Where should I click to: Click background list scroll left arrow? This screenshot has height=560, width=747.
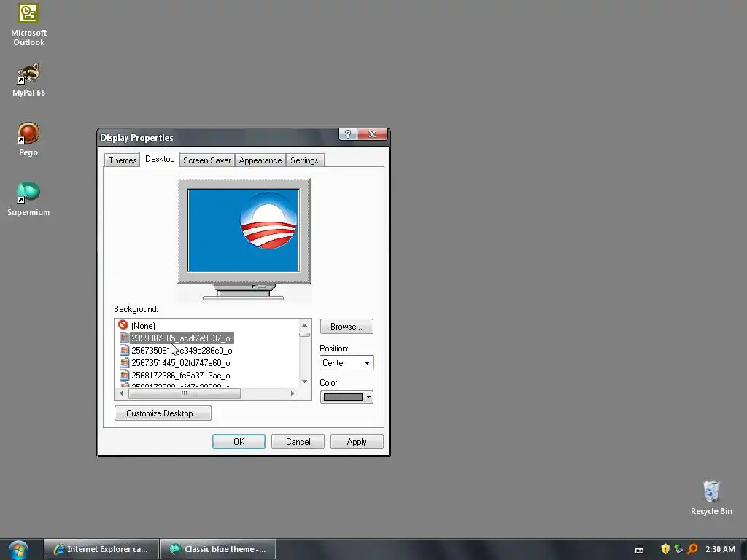[x=122, y=393]
